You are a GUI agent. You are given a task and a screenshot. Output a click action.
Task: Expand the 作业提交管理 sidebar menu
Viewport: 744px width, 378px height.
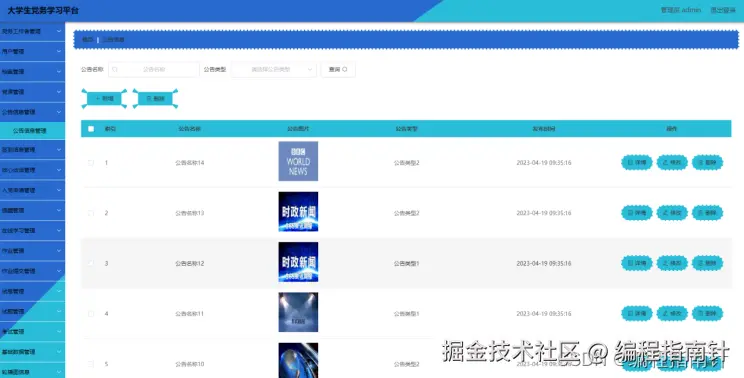pyautogui.click(x=32, y=271)
